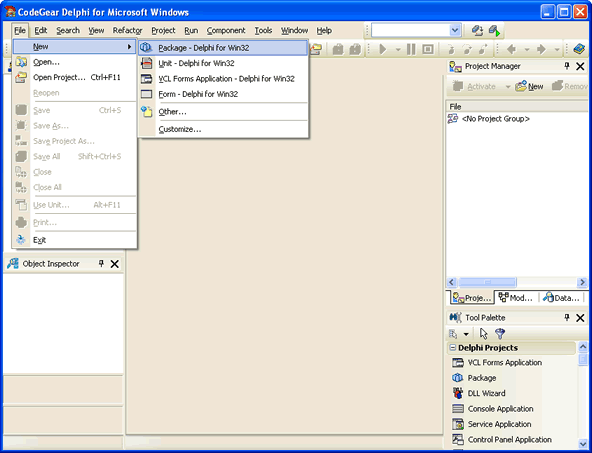Choose Unit - Delphi for Win32
Screen dimensions: 592x453
pyautogui.click(x=223, y=63)
